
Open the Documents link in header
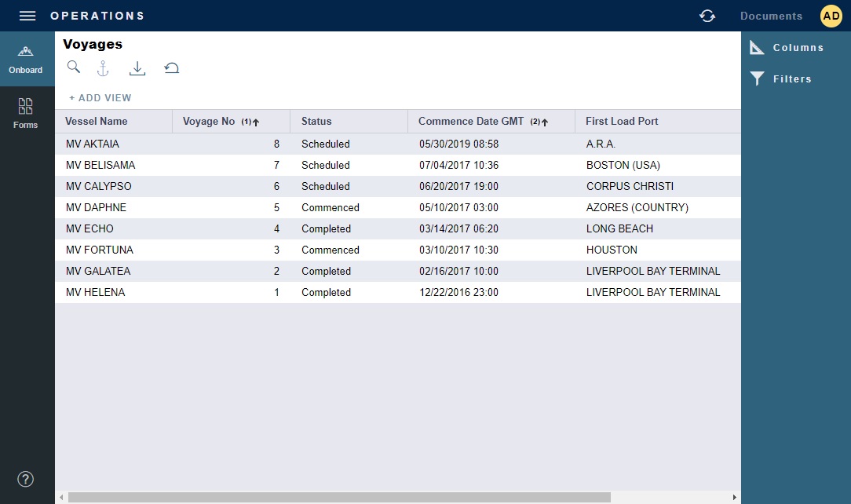pyautogui.click(x=771, y=16)
